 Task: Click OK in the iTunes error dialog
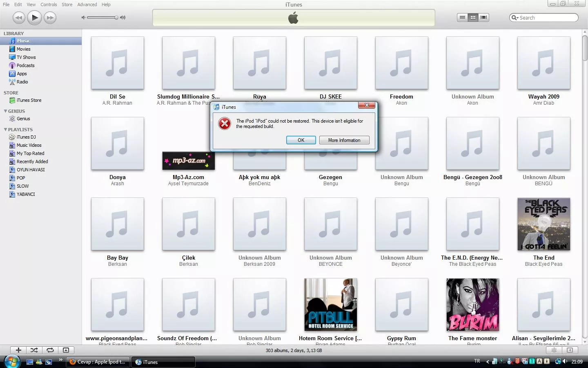pyautogui.click(x=301, y=140)
